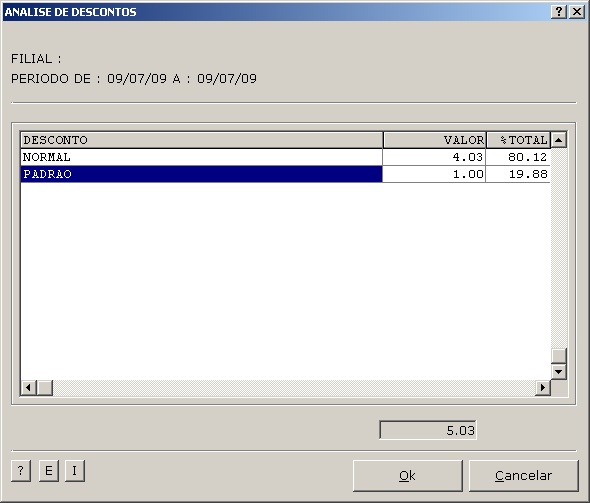Select the PADRAO discount row

pos(286,174)
